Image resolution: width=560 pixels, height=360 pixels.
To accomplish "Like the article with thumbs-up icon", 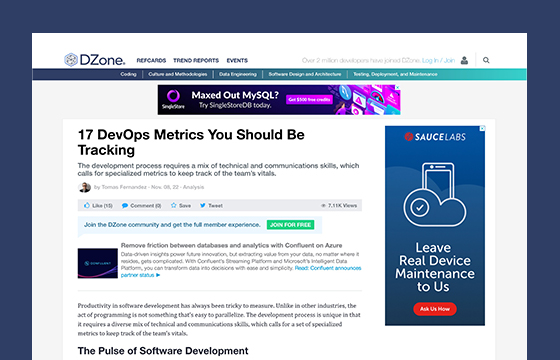I will (x=87, y=205).
